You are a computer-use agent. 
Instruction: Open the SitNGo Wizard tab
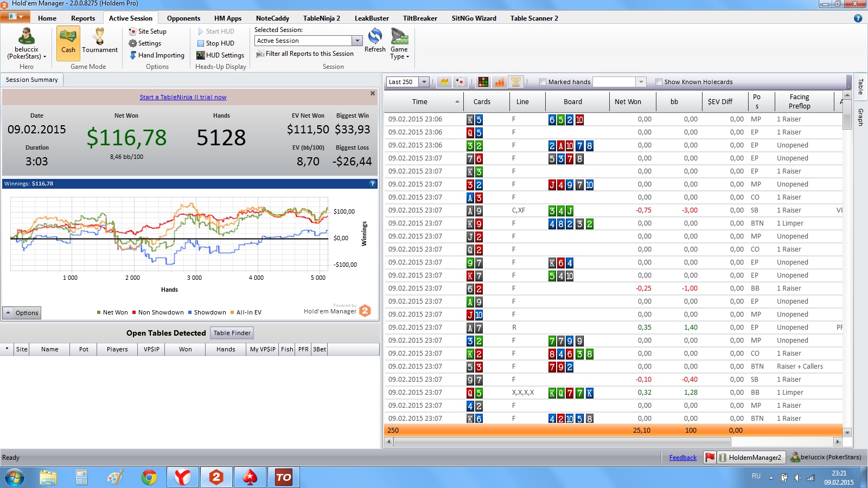point(474,18)
